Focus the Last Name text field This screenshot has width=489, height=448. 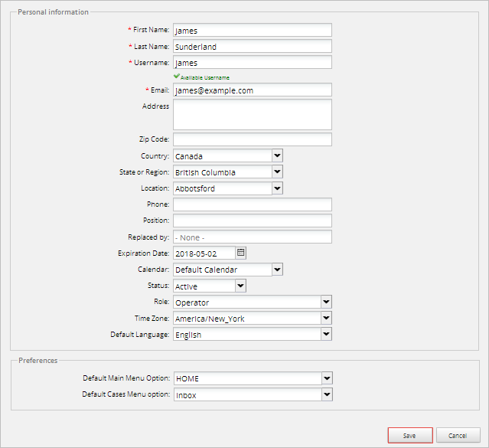point(253,47)
